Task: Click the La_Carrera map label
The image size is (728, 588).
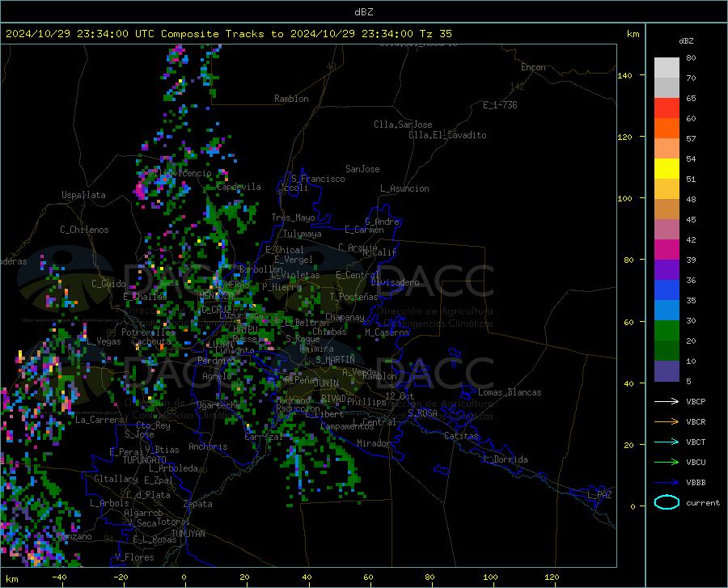Action: pyautogui.click(x=99, y=420)
